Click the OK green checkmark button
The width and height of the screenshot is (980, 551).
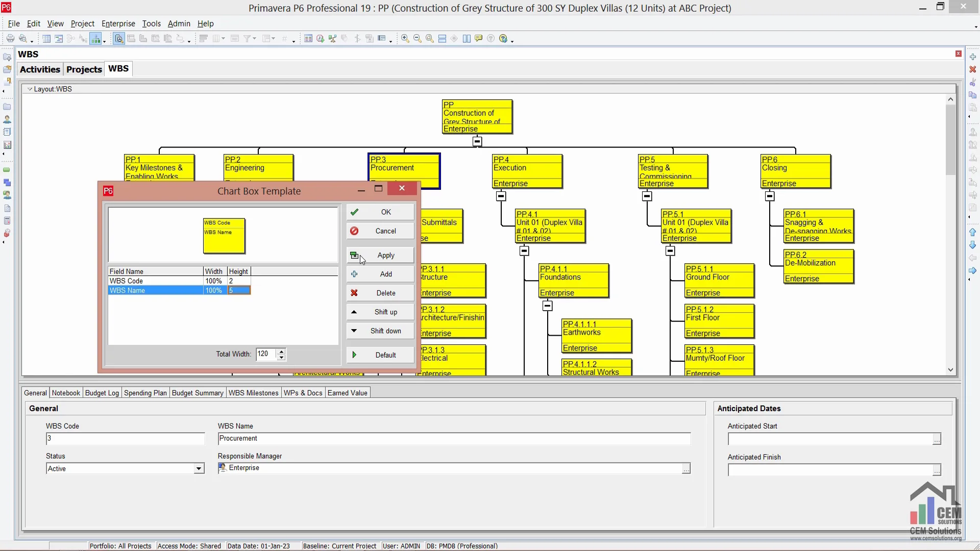[380, 211]
